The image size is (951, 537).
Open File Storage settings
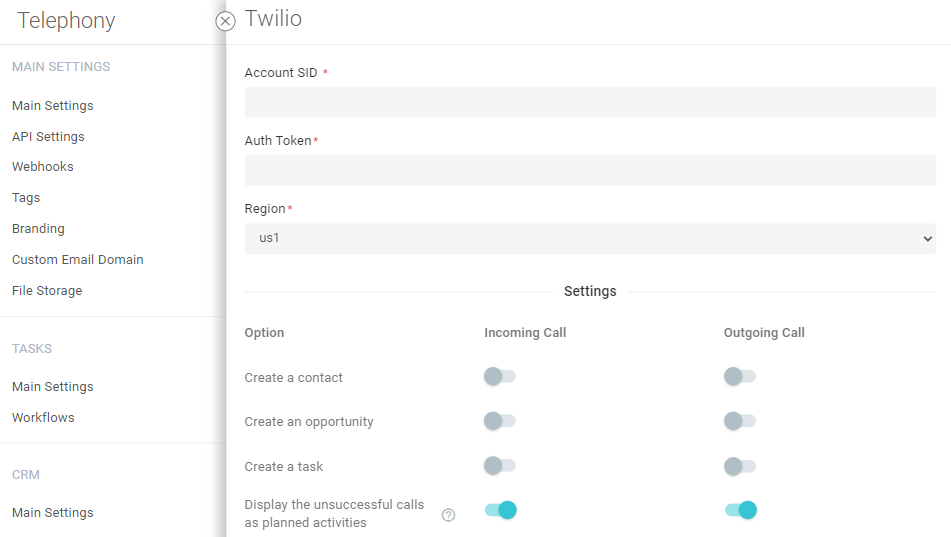pos(47,291)
